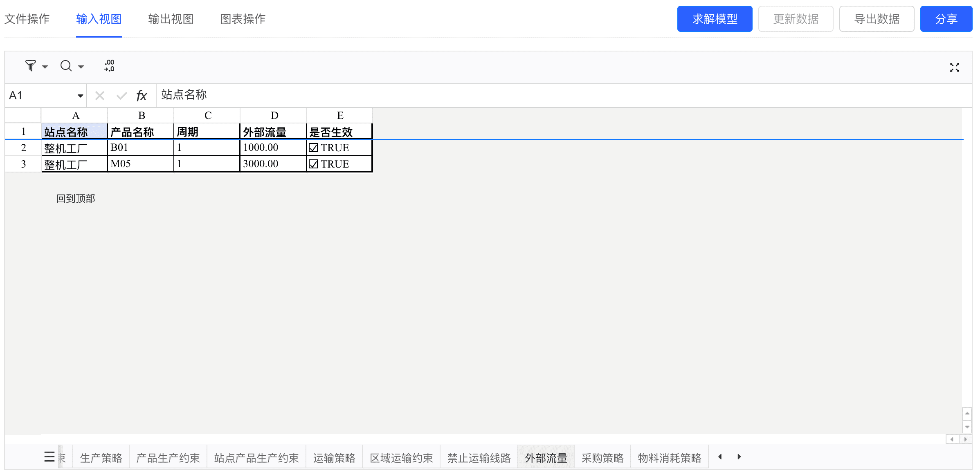Screen dimensions: 980x470
Task: Switch to the 输出视图 tab
Action: coord(171,19)
